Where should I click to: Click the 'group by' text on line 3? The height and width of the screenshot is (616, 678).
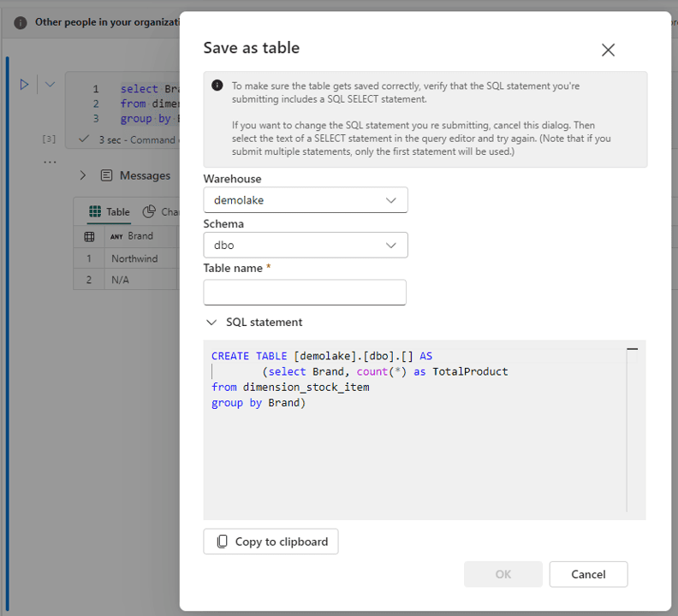(x=146, y=118)
